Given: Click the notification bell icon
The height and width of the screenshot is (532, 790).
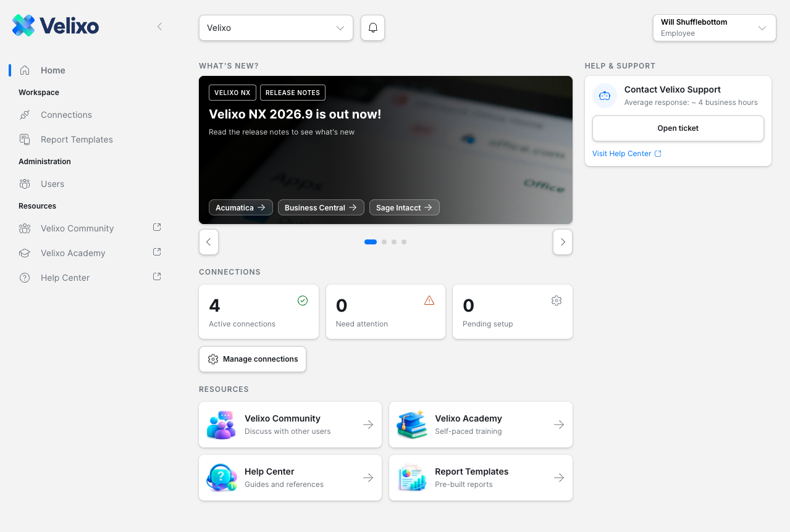Looking at the screenshot, I should [372, 28].
